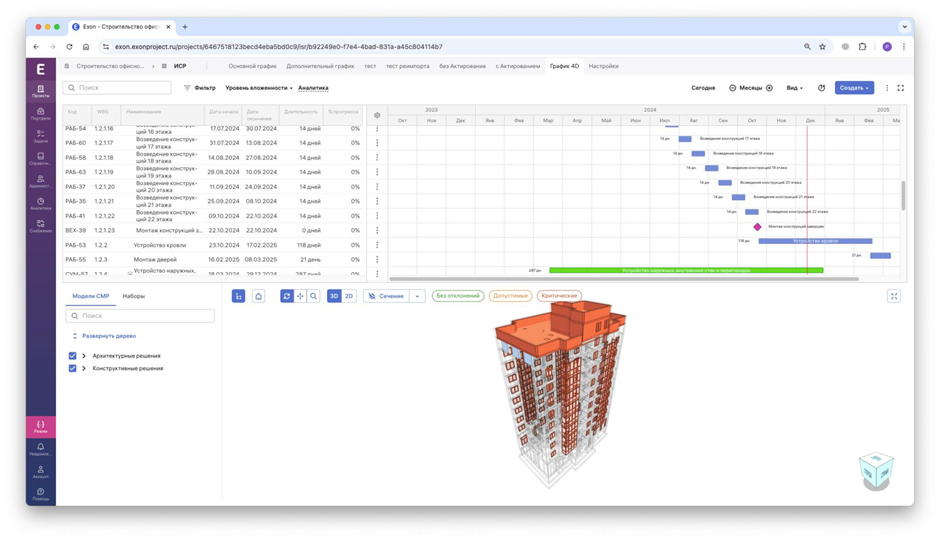This screenshot has width=940, height=540.
Task: Click the magnifier zoom icon in model toolbar
Action: coord(314,296)
